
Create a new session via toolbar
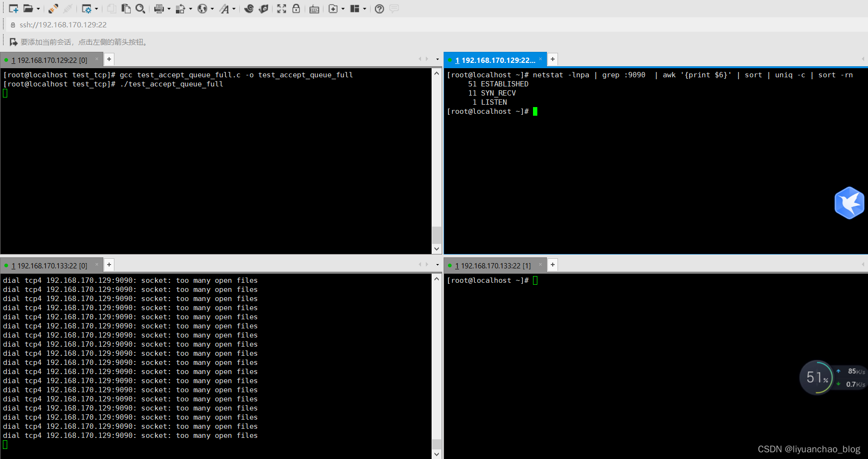coord(13,9)
